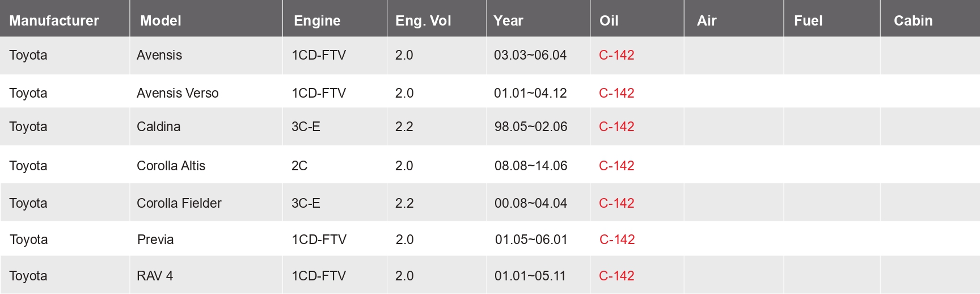Click C-142 in the Corolla Fielder row
Image resolution: width=980 pixels, height=294 pixels.
[x=616, y=203]
